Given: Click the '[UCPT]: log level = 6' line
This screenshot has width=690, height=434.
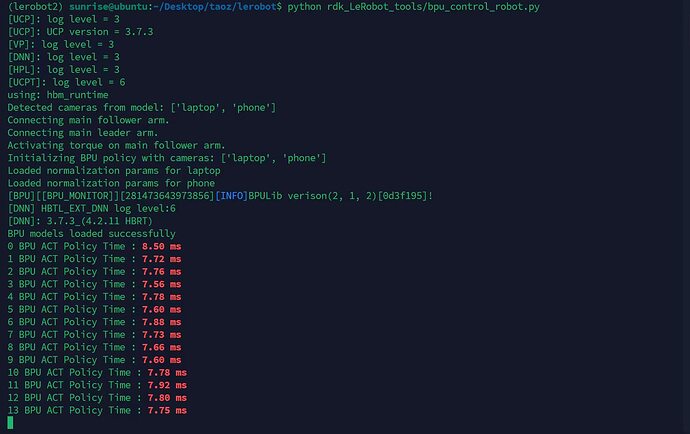Looking at the screenshot, I should point(66,82).
